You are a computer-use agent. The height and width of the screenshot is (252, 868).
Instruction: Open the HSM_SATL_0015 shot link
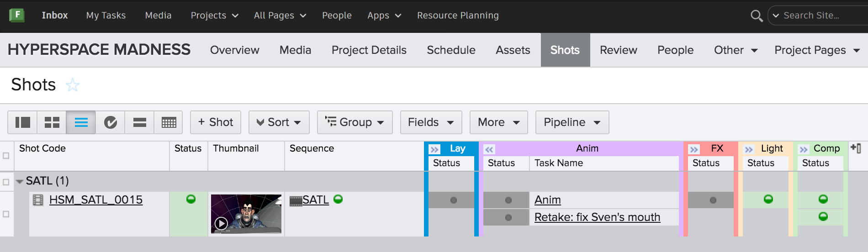click(95, 200)
